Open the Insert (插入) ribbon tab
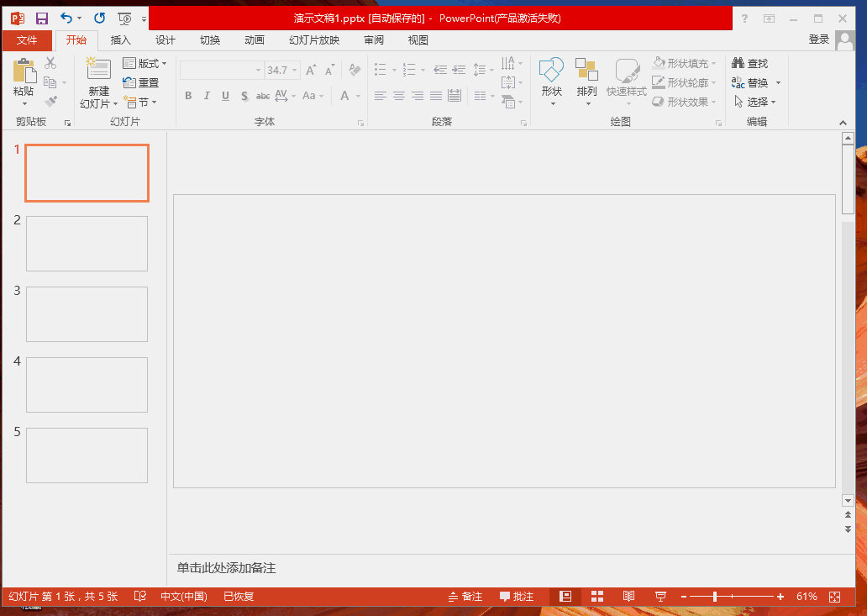 (121, 40)
